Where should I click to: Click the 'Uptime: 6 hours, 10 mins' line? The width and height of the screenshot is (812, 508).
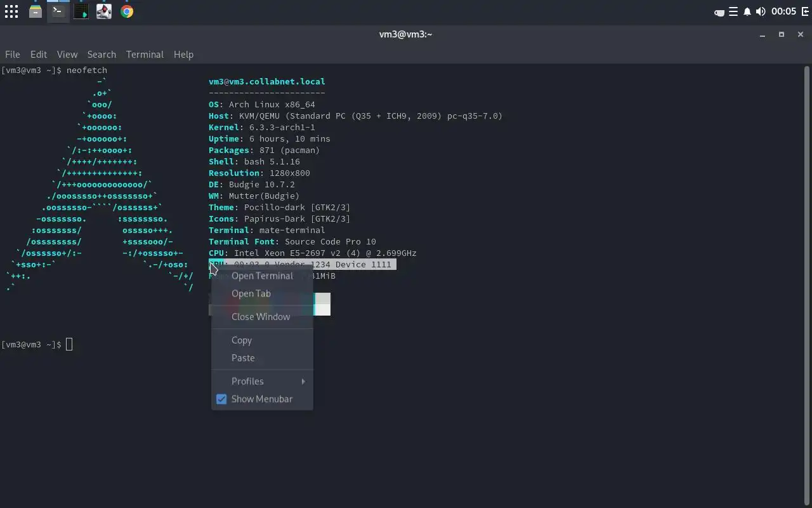(x=270, y=138)
